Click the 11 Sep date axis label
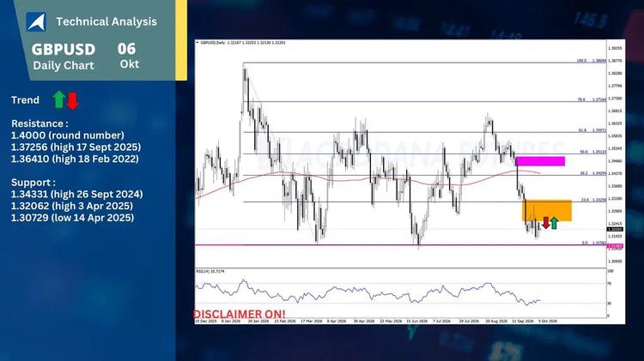This screenshot has width=644, height=361. tap(523, 322)
